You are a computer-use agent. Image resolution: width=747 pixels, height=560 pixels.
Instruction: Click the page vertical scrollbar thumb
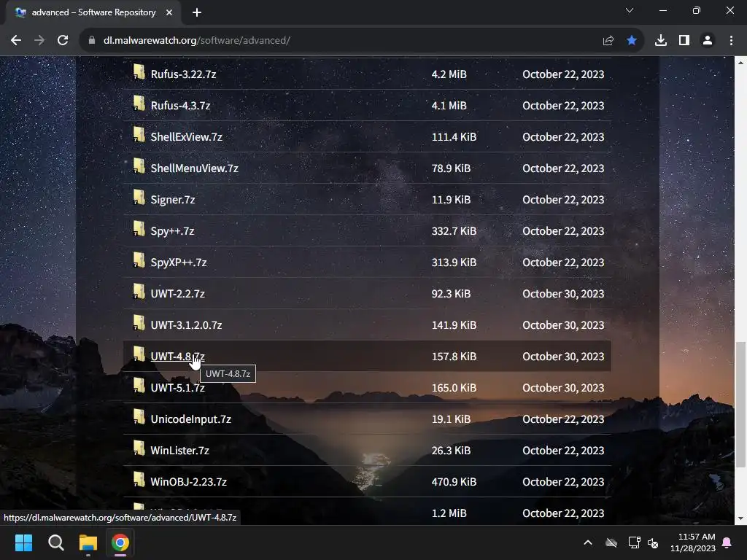click(x=740, y=404)
